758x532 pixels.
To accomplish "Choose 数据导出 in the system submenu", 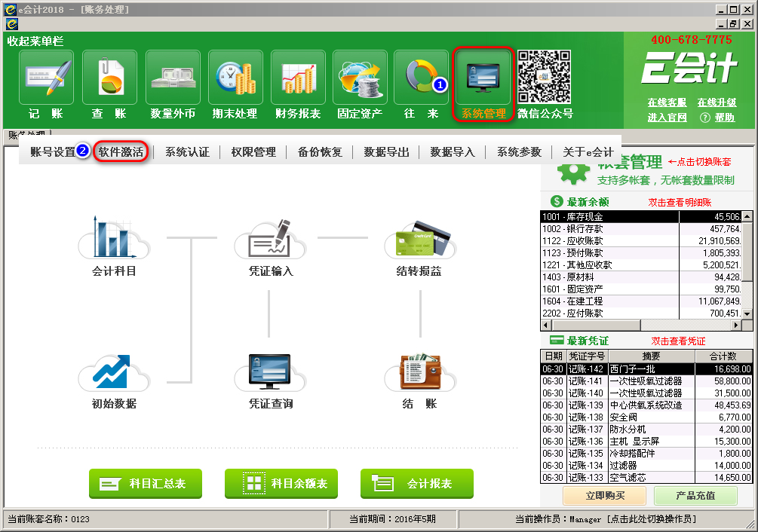I will tap(386, 152).
